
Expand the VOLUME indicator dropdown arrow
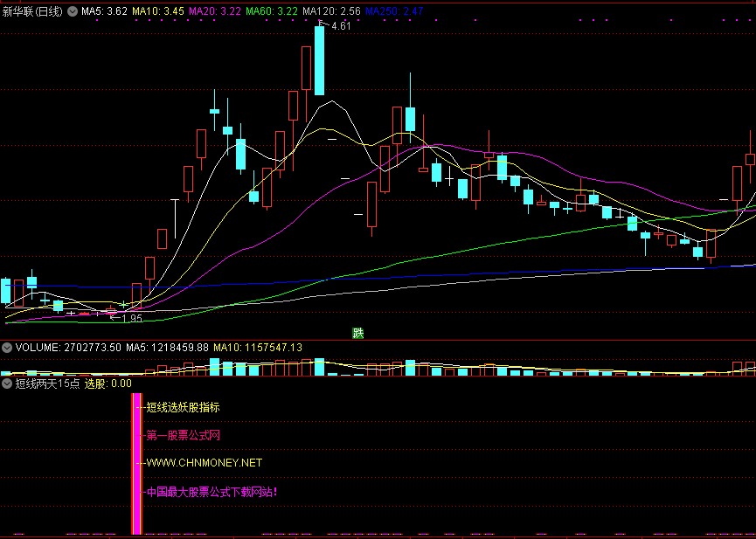tap(7, 347)
